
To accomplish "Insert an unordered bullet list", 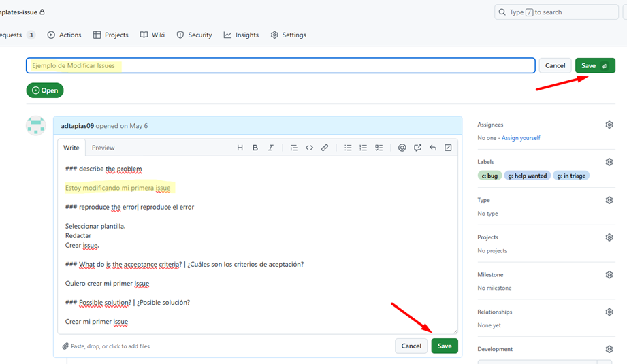I will click(348, 148).
